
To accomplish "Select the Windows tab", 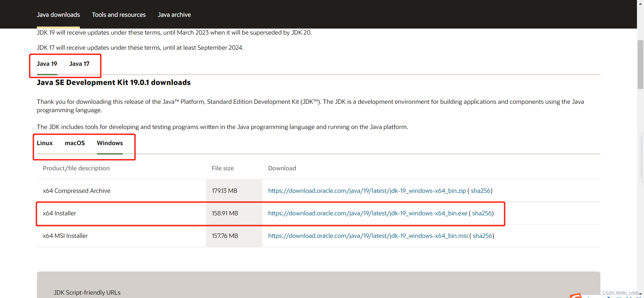I will (x=110, y=143).
